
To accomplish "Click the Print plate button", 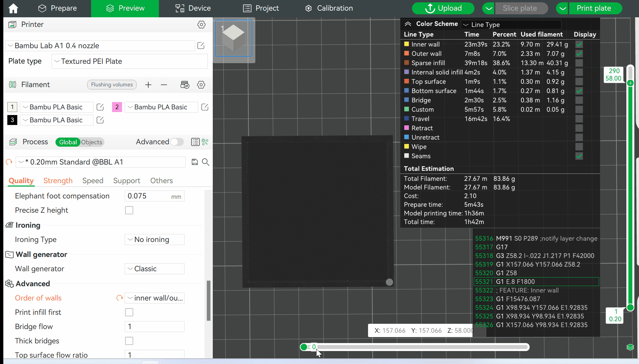I will click(595, 8).
